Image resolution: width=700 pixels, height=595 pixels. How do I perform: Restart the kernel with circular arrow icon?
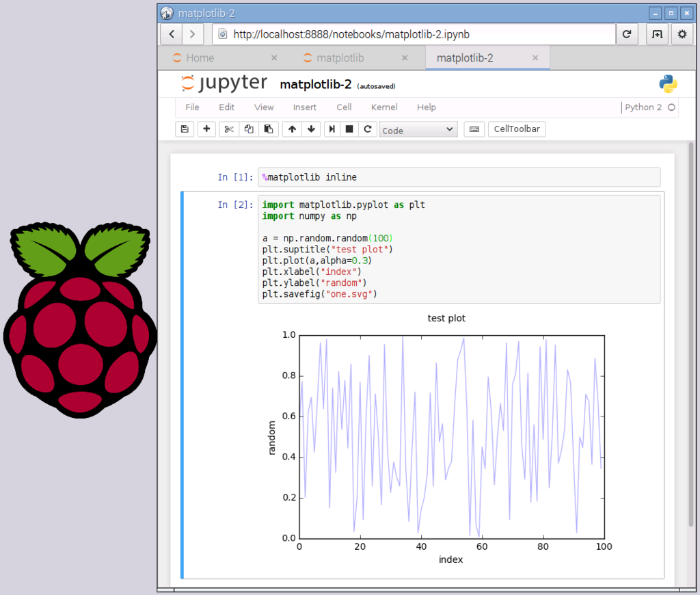[x=367, y=129]
